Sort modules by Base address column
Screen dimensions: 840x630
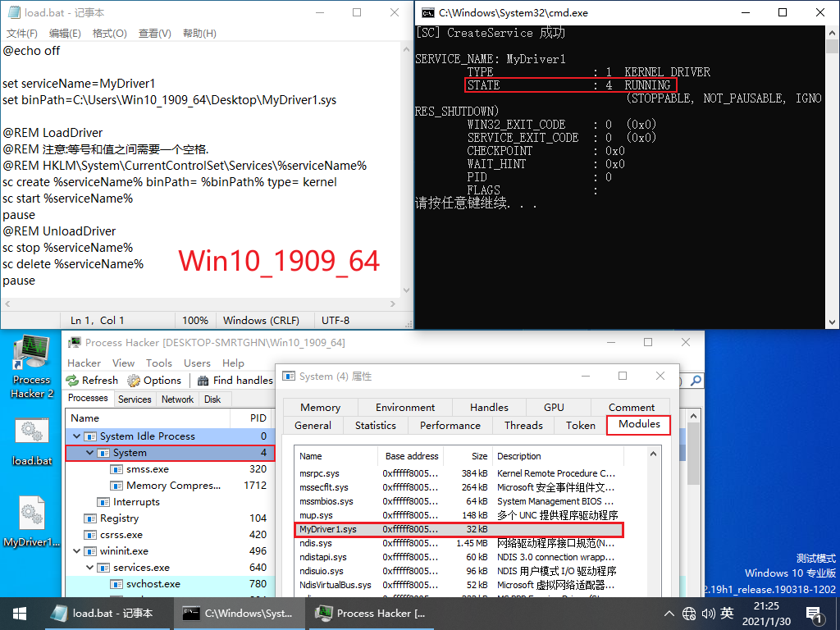point(412,456)
